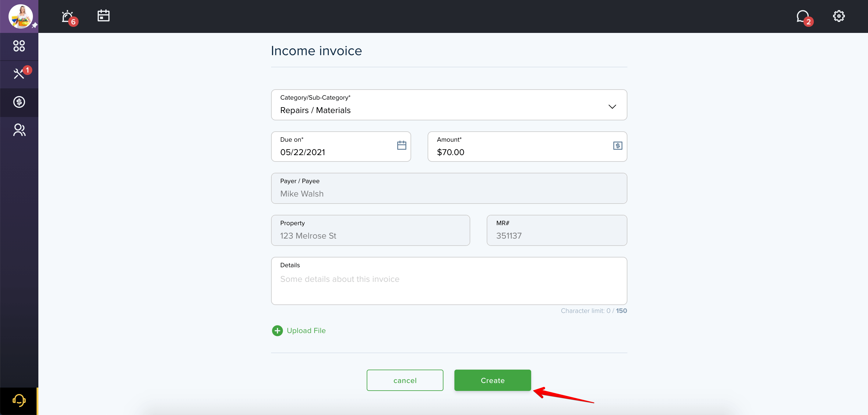This screenshot has width=868, height=415.
Task: Expand the Category/Sub-Category chevron
Action: coord(612,107)
